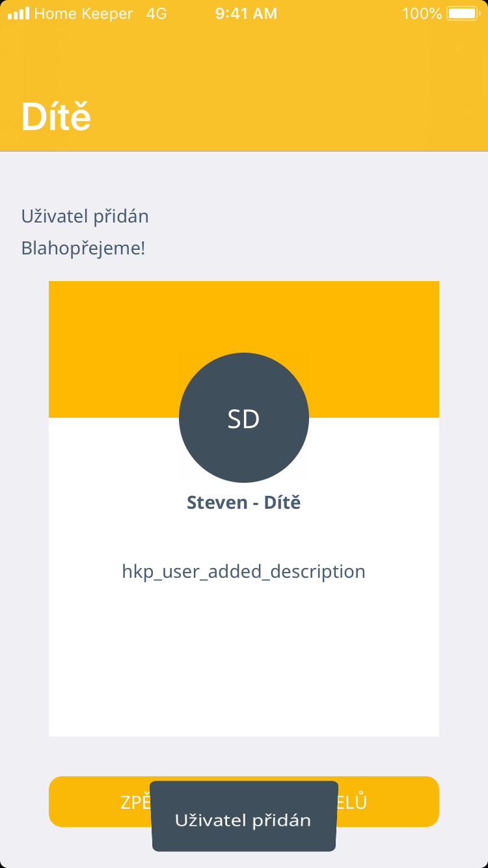
Task: Tap the hkp_user_added_description text
Action: (x=244, y=571)
